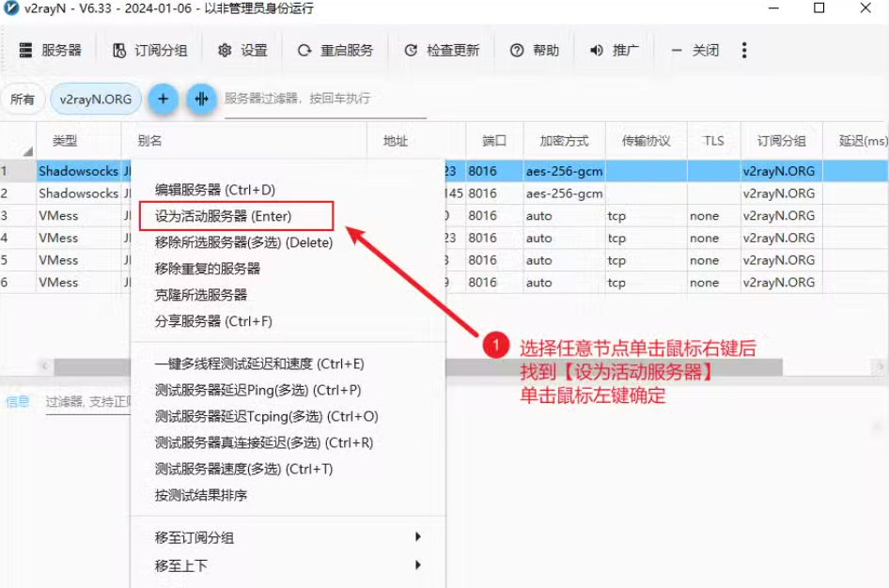Expand the 移至上下 submenu

pyautogui.click(x=288, y=565)
